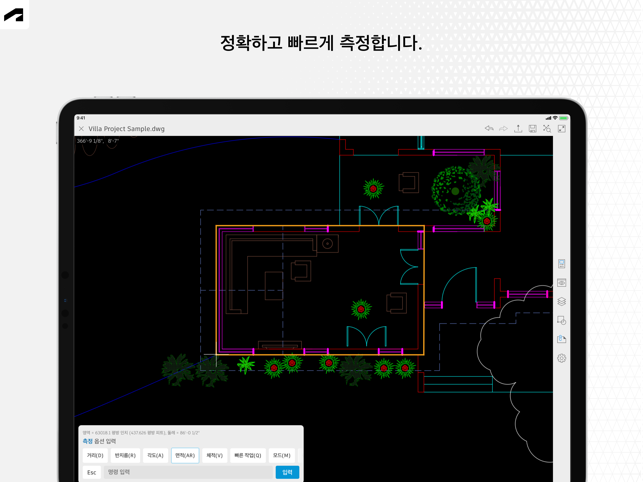Viewport: 643px width, 482px height.
Task: Close the Villa Project Sample.dwg drawing
Action: (81, 129)
